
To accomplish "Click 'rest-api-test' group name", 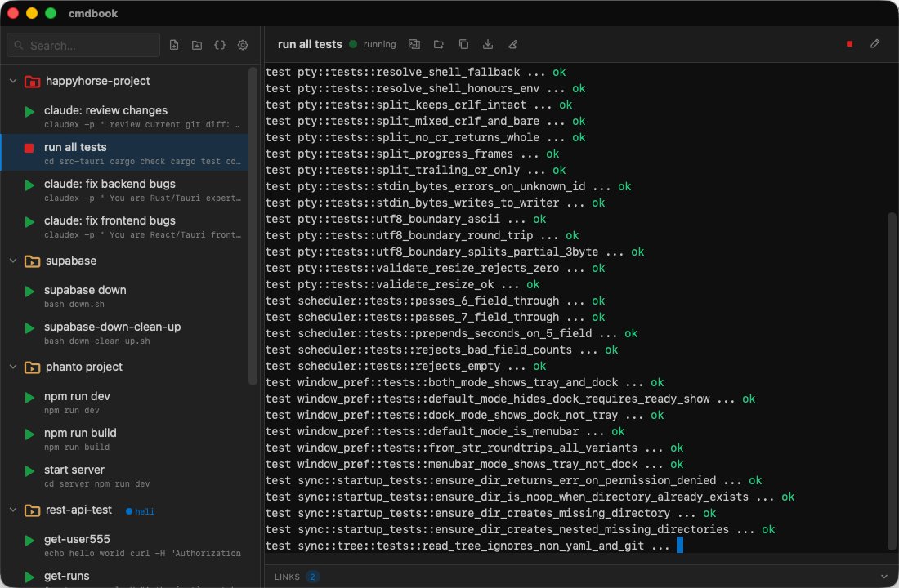I will (x=78, y=510).
